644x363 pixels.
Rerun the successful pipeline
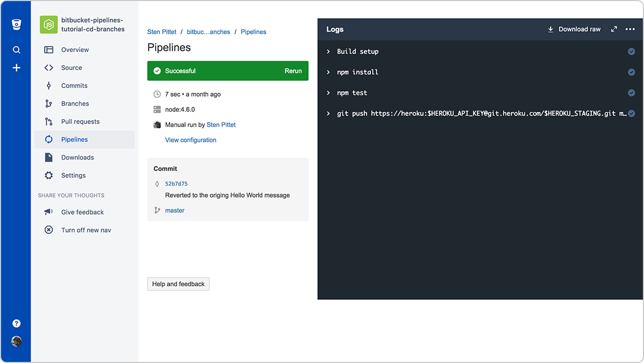pos(293,70)
